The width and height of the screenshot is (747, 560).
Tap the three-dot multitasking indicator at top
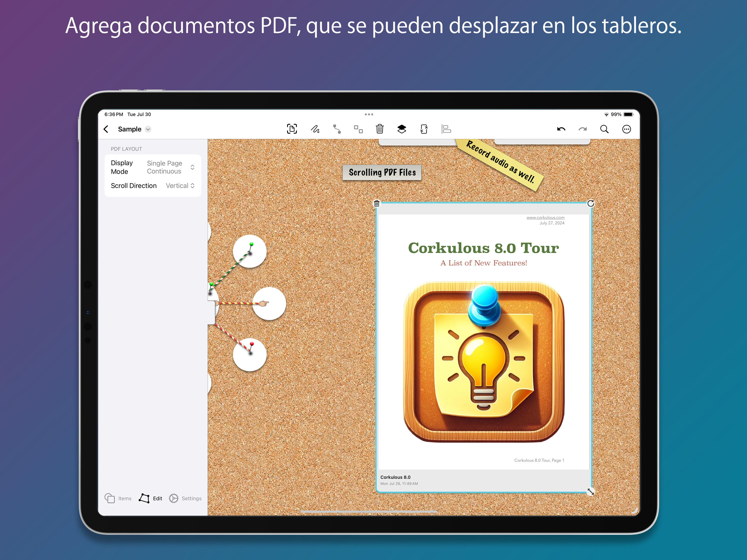click(369, 115)
